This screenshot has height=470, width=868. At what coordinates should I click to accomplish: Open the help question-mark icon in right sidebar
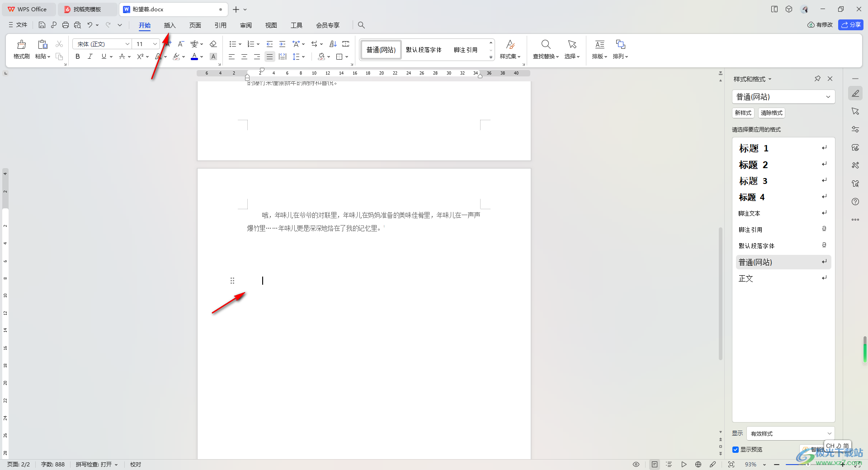click(x=855, y=202)
